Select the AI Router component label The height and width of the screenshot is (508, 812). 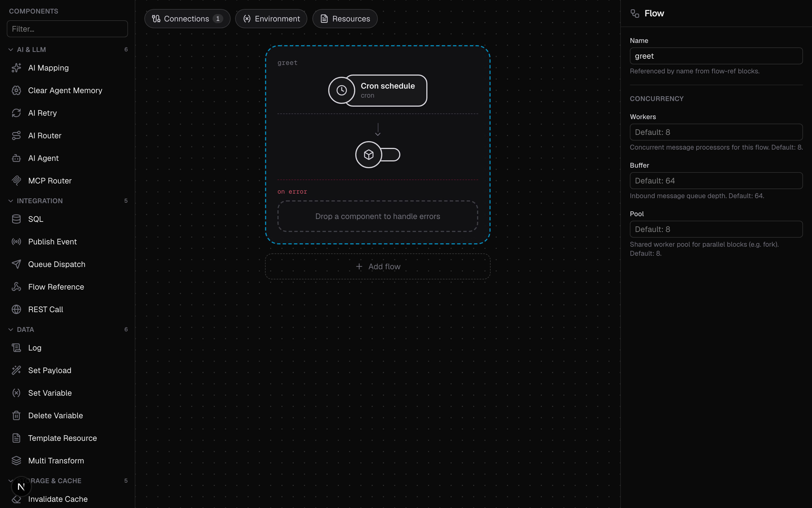coord(45,135)
